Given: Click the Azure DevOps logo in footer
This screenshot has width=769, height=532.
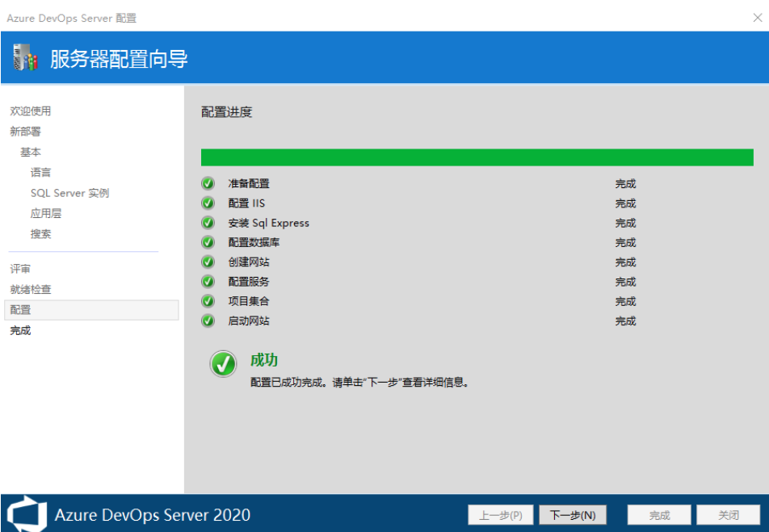Looking at the screenshot, I should 27,514.
